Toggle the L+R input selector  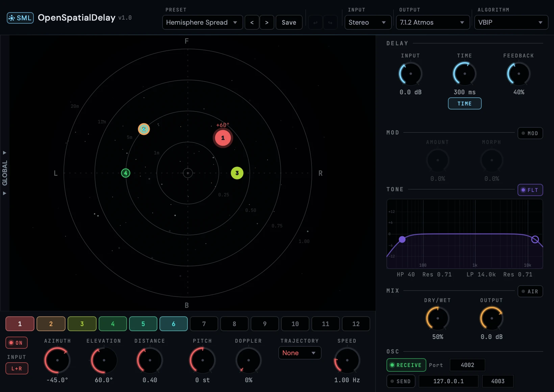[17, 368]
